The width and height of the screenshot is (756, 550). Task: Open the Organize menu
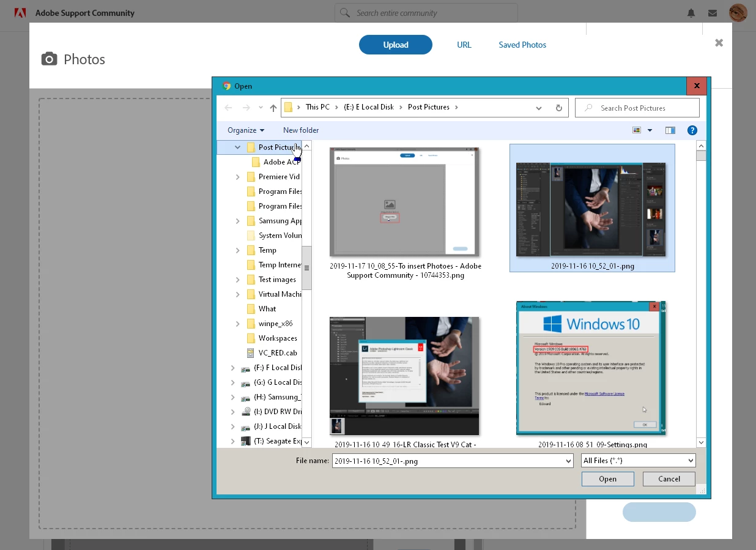pos(246,130)
